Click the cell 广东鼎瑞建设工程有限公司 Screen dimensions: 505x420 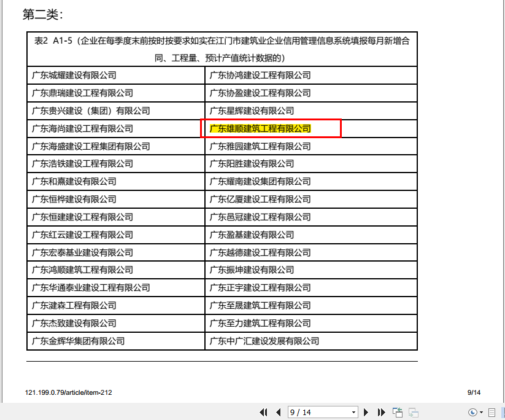point(116,93)
